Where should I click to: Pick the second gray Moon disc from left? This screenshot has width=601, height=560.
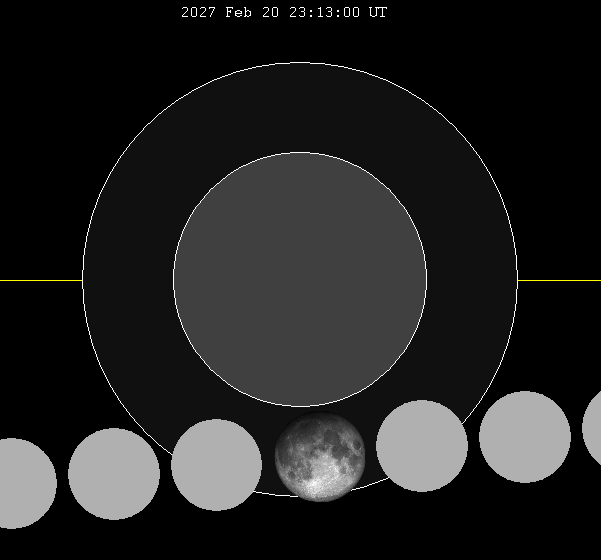114,474
